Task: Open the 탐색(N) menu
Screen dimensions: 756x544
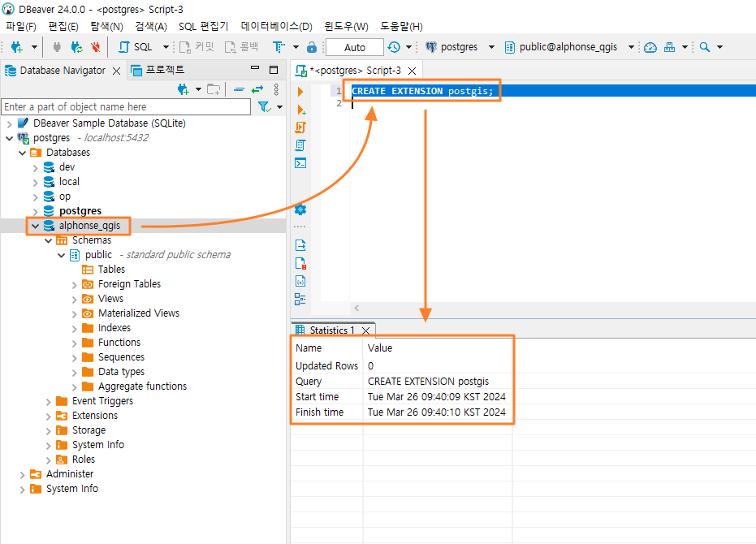Action: tap(106, 26)
